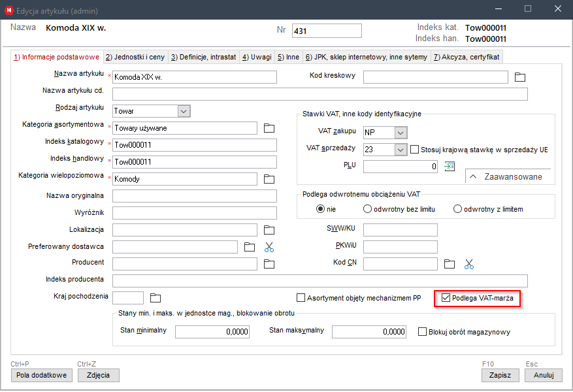Click Kategoria wielopoziomowa field Komody
This screenshot has height=392, width=573.
tap(185, 179)
